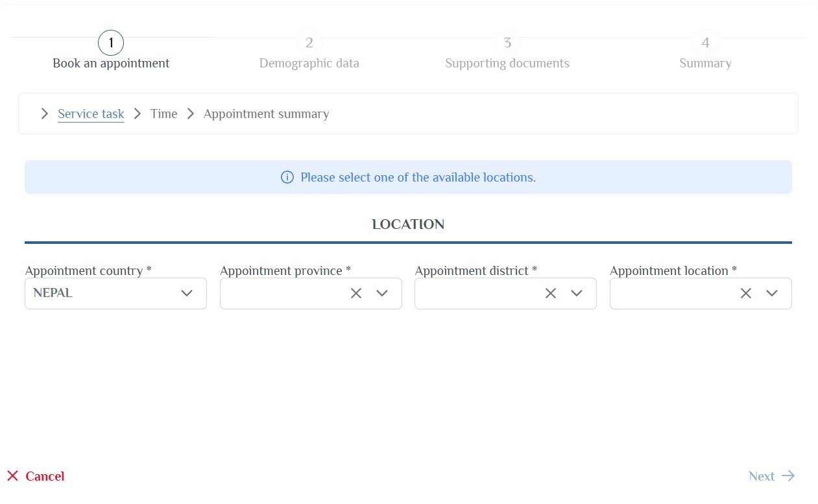Screen dimensions: 818x504
Task: Select step 1 circle Book an appointment
Action: (111, 43)
